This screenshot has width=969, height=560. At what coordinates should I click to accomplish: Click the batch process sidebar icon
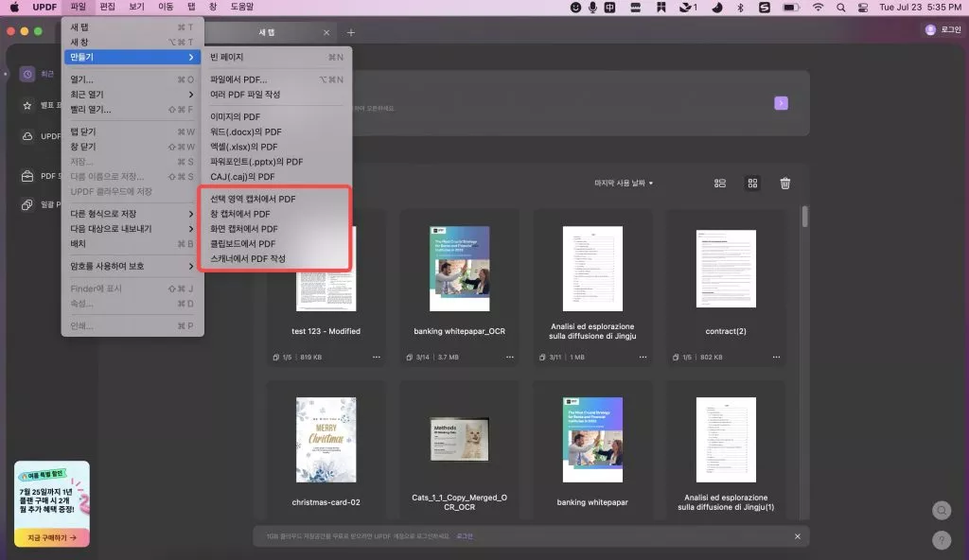(27, 204)
